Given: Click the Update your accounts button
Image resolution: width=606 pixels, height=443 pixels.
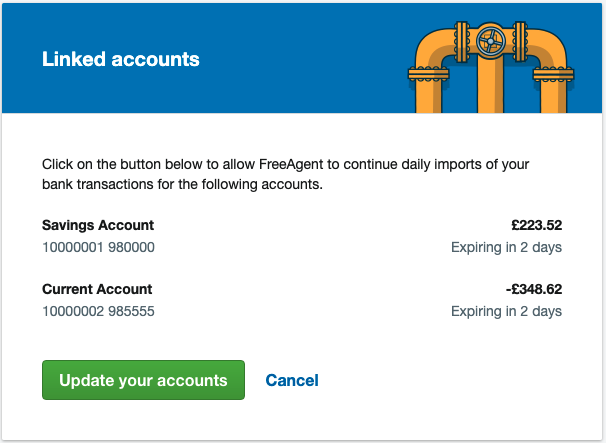Looking at the screenshot, I should click(143, 380).
